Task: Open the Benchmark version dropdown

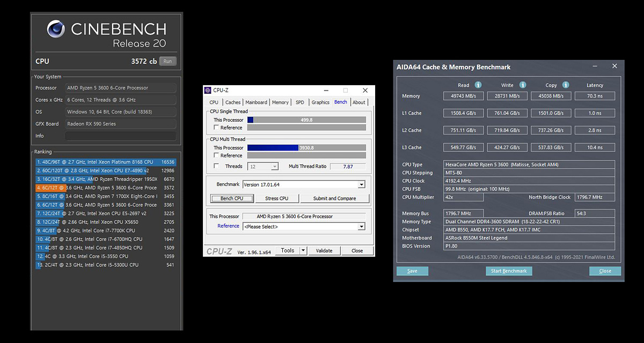Action: tap(361, 184)
